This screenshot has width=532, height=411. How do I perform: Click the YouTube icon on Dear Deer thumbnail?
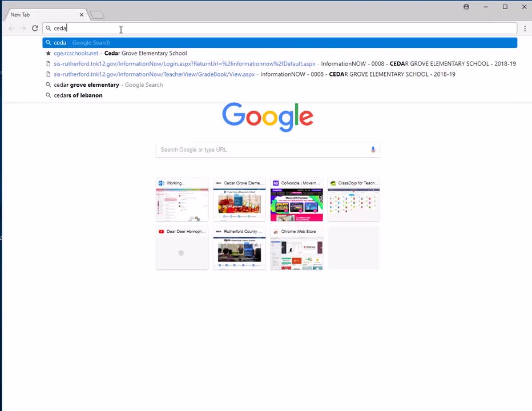162,231
